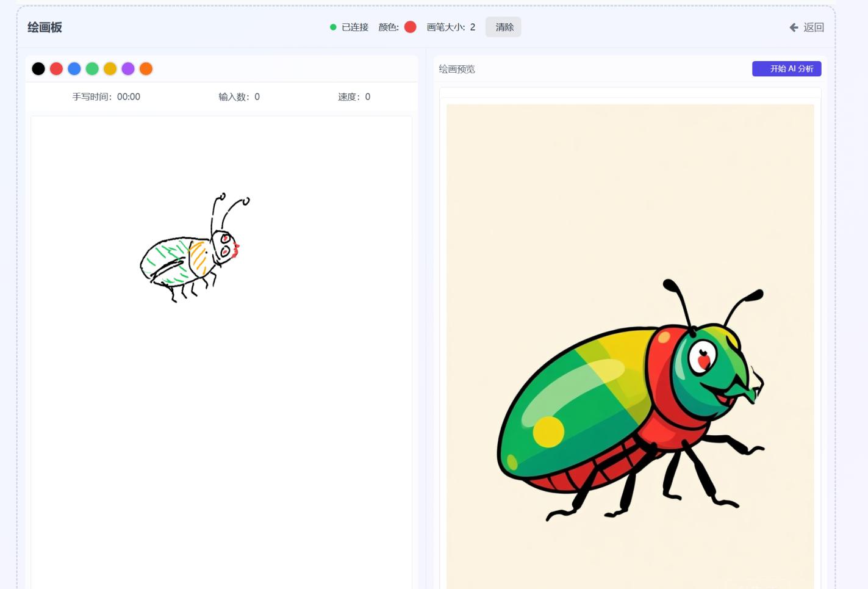Select the red color swatch in palette
This screenshot has height=589, width=868.
click(56, 68)
